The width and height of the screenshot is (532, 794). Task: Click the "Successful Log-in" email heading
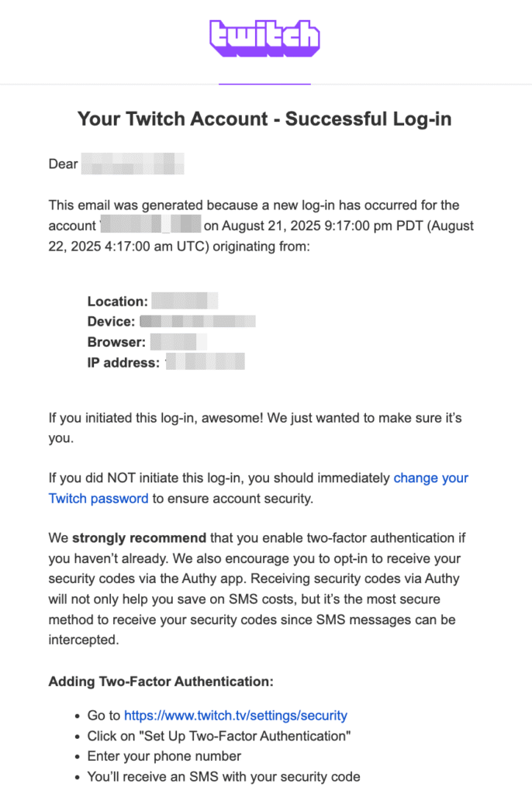click(264, 119)
